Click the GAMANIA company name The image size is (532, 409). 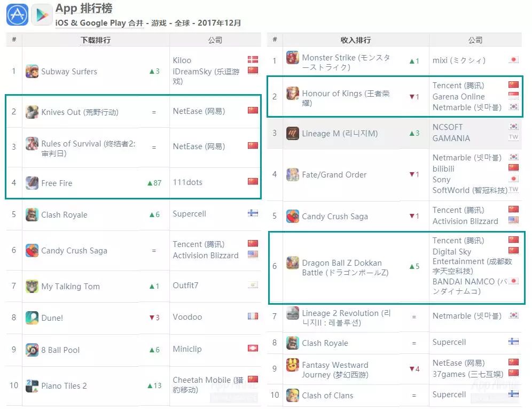pyautogui.click(x=451, y=138)
